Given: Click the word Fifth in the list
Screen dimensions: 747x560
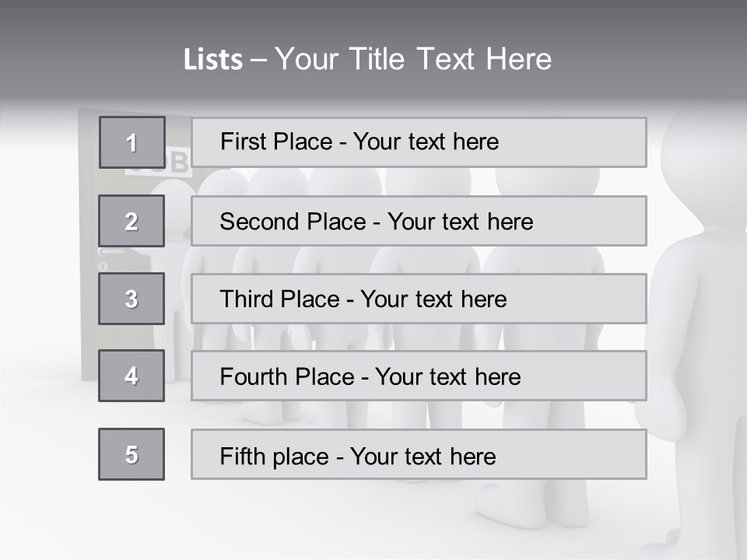Looking at the screenshot, I should point(242,456).
